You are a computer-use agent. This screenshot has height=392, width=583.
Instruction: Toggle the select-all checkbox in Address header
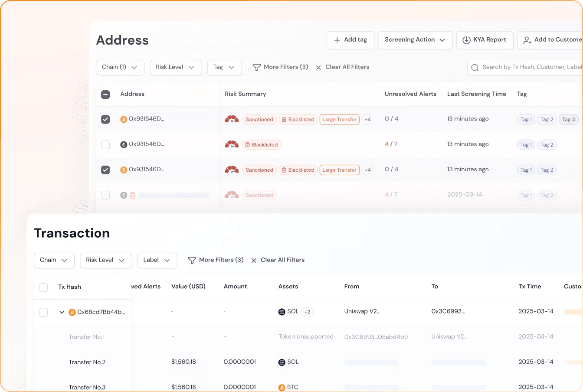105,94
